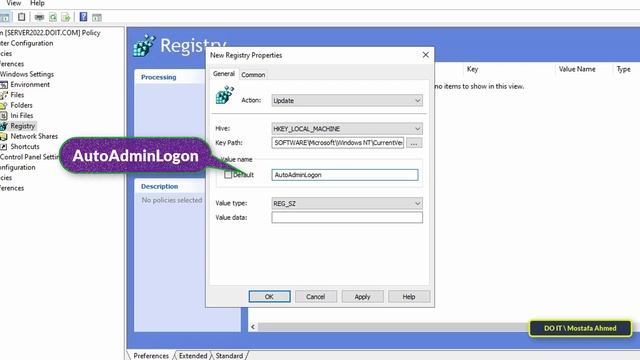The image size is (640, 360).
Task: Toggle the Default value name checkbox
Action: [x=228, y=175]
